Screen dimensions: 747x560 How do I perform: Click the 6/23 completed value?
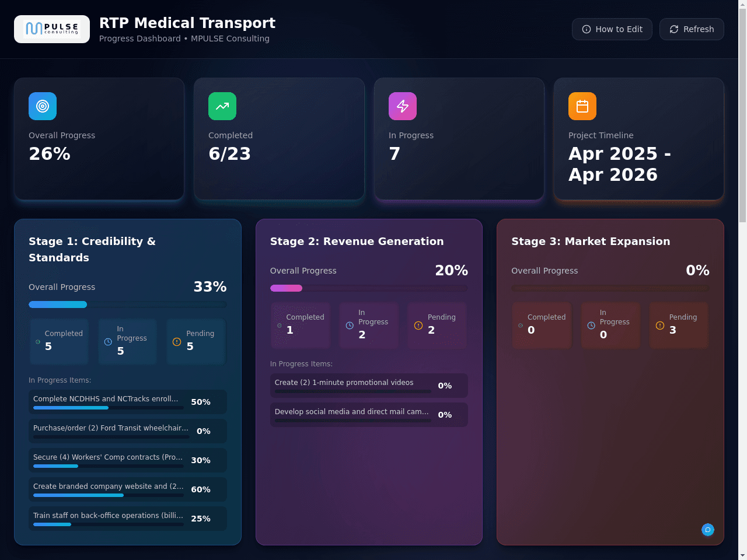point(229,153)
